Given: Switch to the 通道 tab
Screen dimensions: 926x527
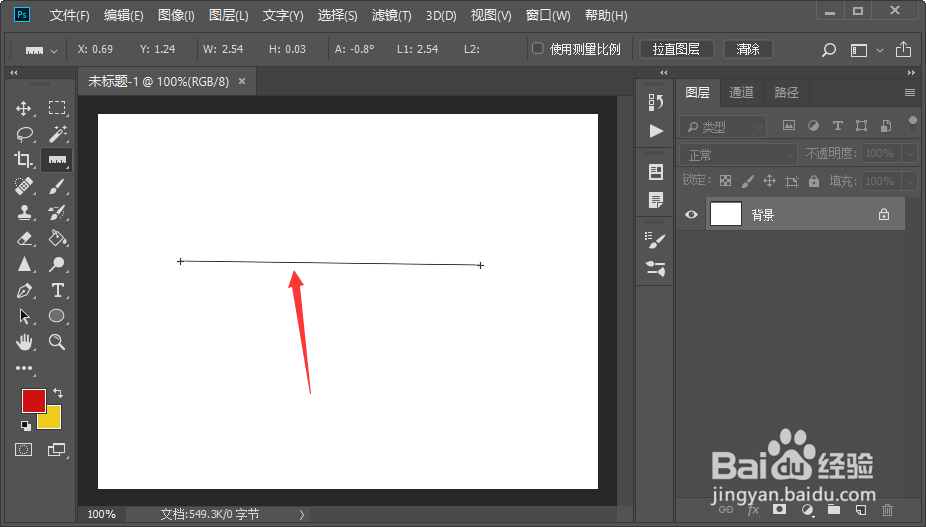Looking at the screenshot, I should tap(741, 92).
